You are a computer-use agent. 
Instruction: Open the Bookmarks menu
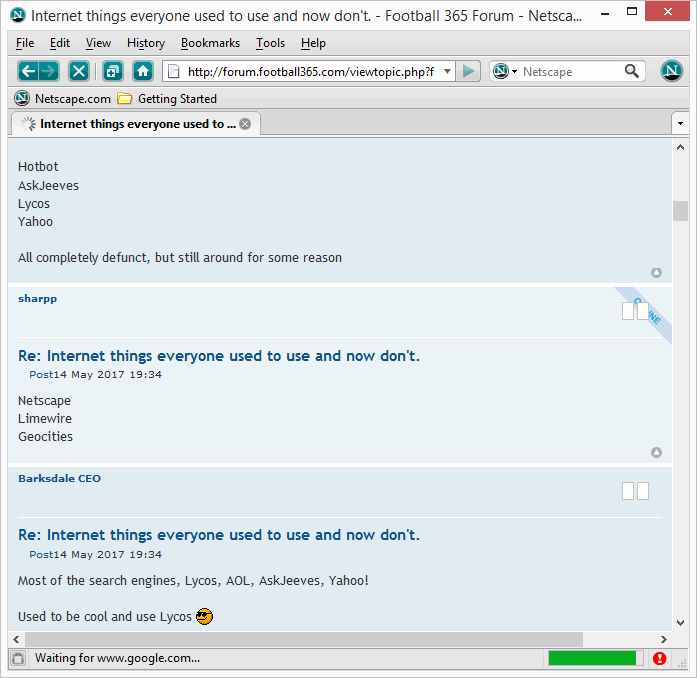point(210,43)
